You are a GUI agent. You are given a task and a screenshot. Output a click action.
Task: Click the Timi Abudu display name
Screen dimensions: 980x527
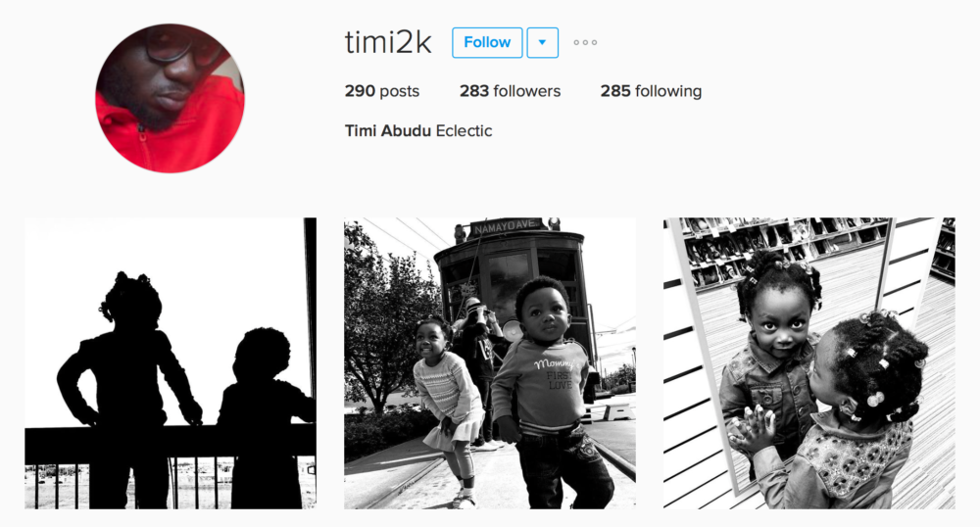[x=387, y=130]
